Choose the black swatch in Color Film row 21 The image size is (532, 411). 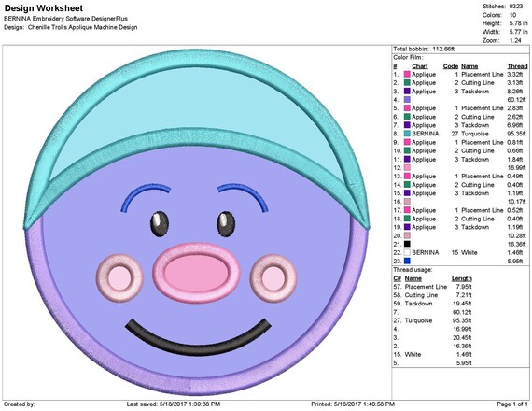click(407, 244)
